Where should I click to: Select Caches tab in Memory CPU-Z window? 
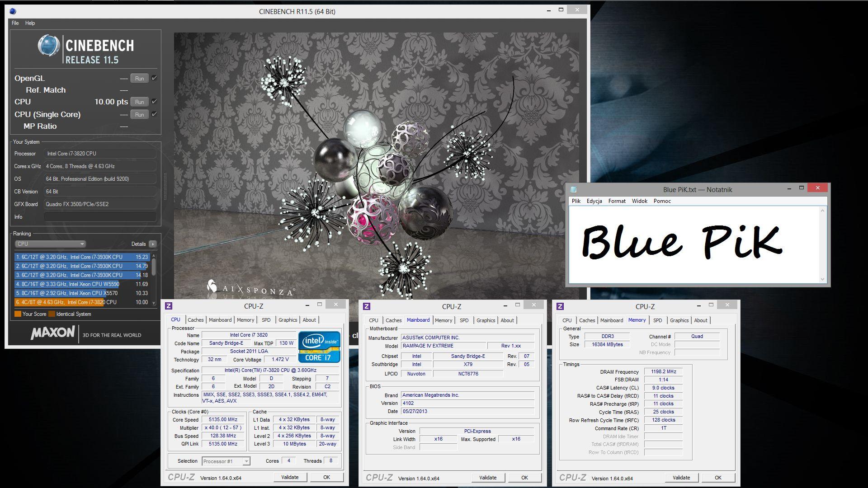click(x=587, y=320)
